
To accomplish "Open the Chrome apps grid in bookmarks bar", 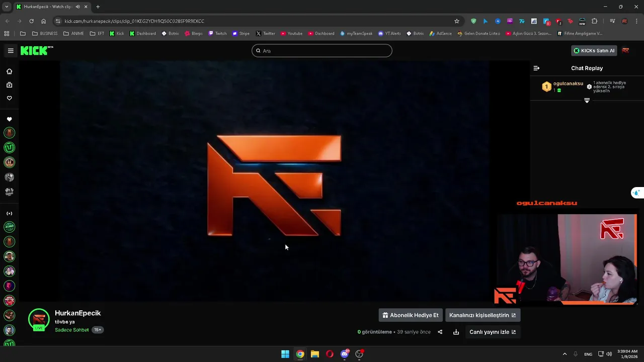I will (7, 34).
